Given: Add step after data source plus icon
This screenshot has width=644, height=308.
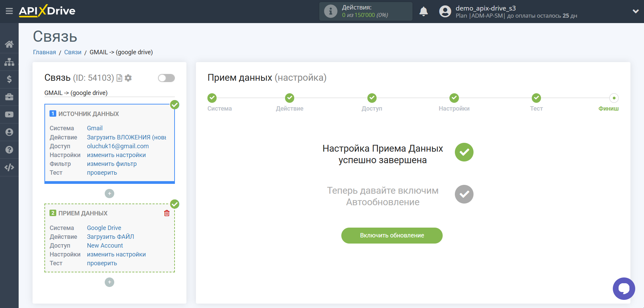Looking at the screenshot, I should [x=109, y=194].
